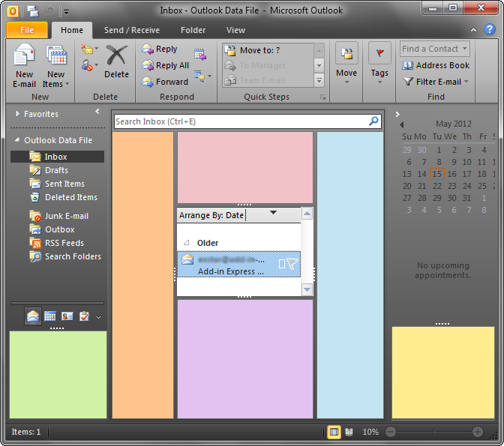Screen dimensions: 504x446
Task: Switch to the Calendar module icon
Action: click(x=50, y=316)
